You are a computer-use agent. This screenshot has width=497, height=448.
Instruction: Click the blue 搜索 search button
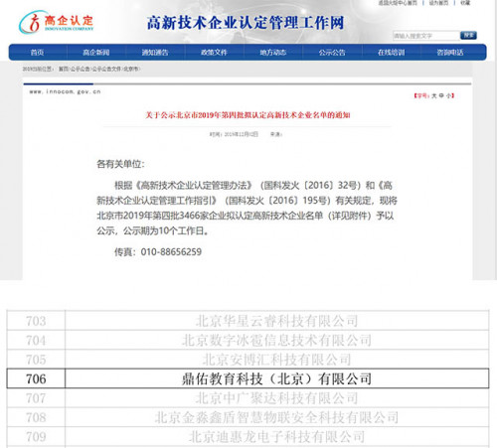[468, 35]
